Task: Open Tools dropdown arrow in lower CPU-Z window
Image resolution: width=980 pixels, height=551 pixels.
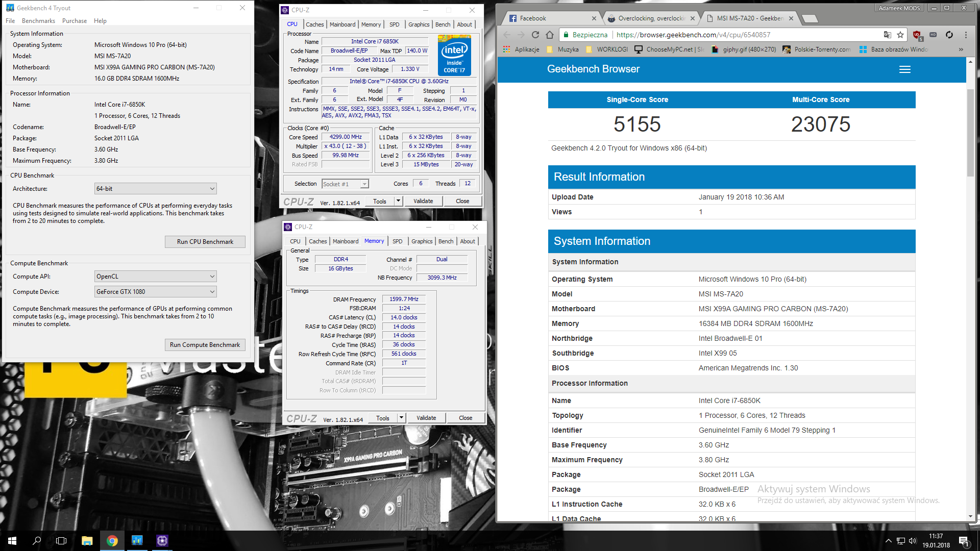Action: 401,418
